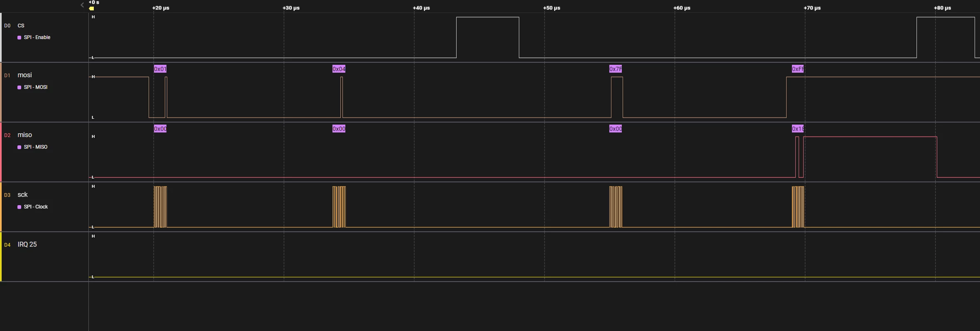The width and height of the screenshot is (980, 331).
Task: Click the first cs high pulse waveform
Action: click(488, 37)
